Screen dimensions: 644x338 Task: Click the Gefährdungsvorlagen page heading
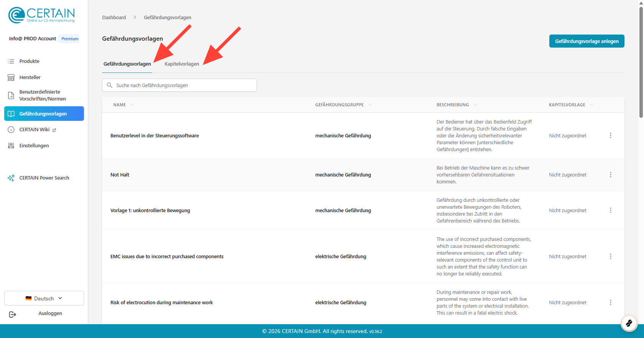[133, 39]
